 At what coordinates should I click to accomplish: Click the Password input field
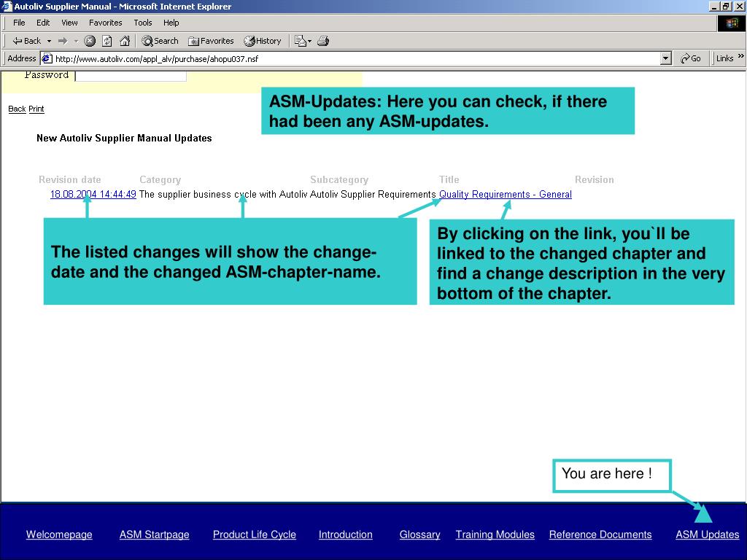tap(131, 76)
